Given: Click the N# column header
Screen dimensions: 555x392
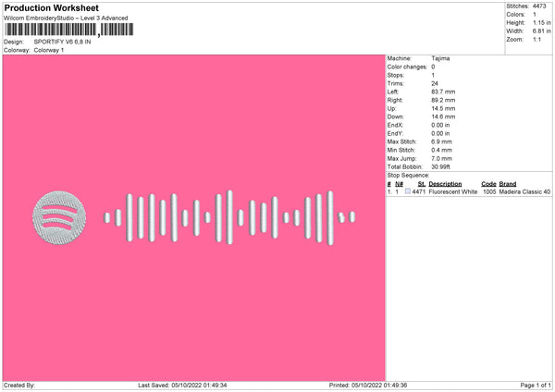Looking at the screenshot, I should pyautogui.click(x=399, y=184).
